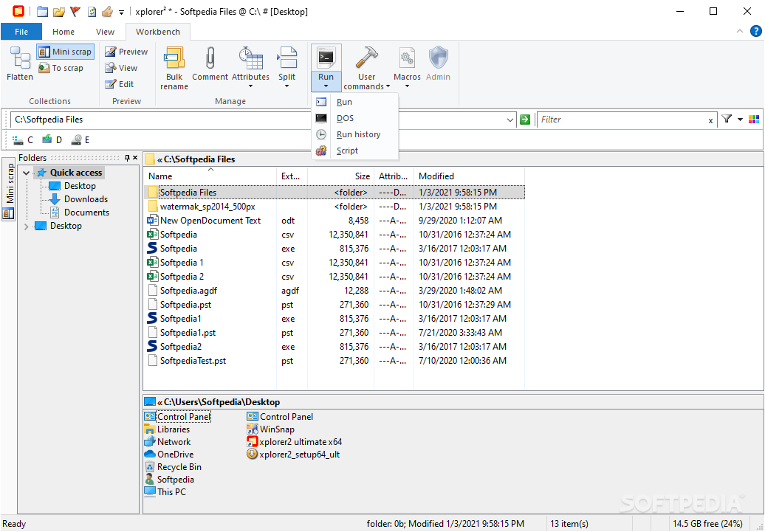Select Softpedia1.pst file

pos(188,333)
